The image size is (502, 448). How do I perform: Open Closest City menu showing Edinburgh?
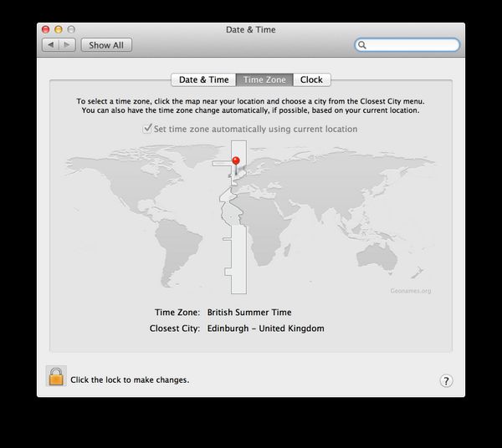[x=265, y=328]
